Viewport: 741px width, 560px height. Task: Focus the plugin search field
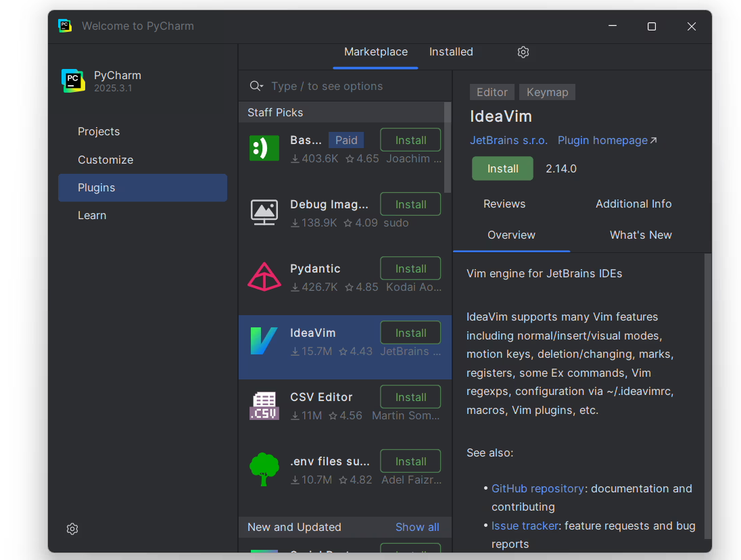[x=345, y=86]
